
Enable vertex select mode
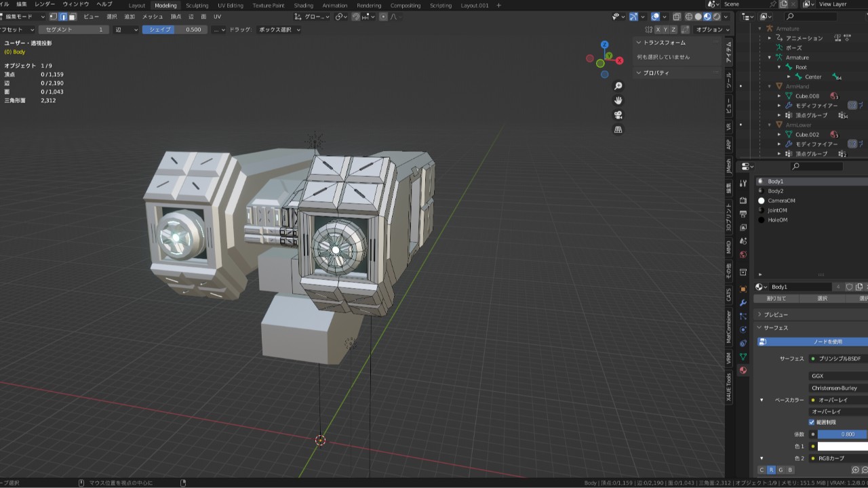54,17
